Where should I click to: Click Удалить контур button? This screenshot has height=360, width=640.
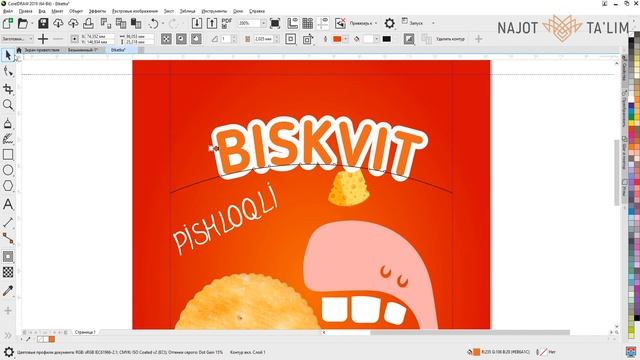pyautogui.click(x=450, y=39)
